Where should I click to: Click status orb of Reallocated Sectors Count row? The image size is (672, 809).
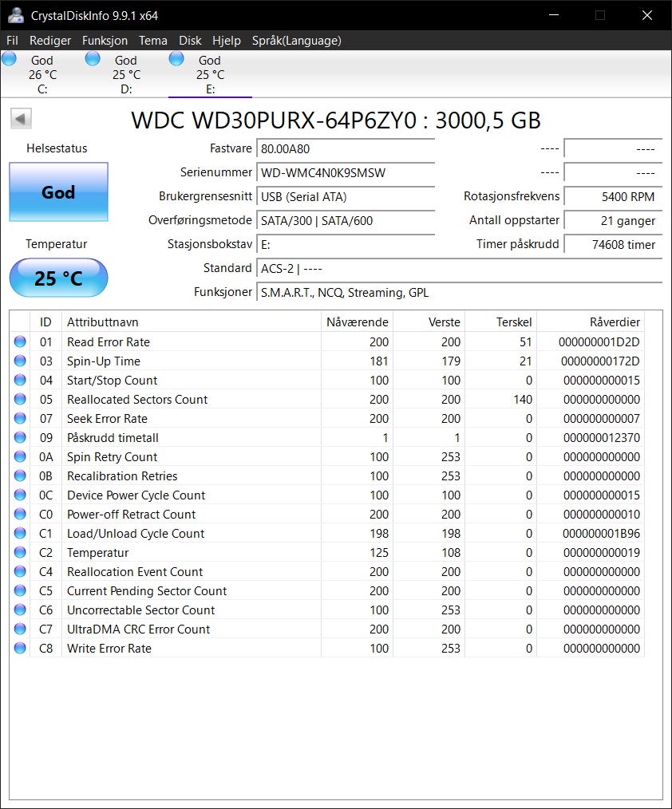[x=20, y=399]
